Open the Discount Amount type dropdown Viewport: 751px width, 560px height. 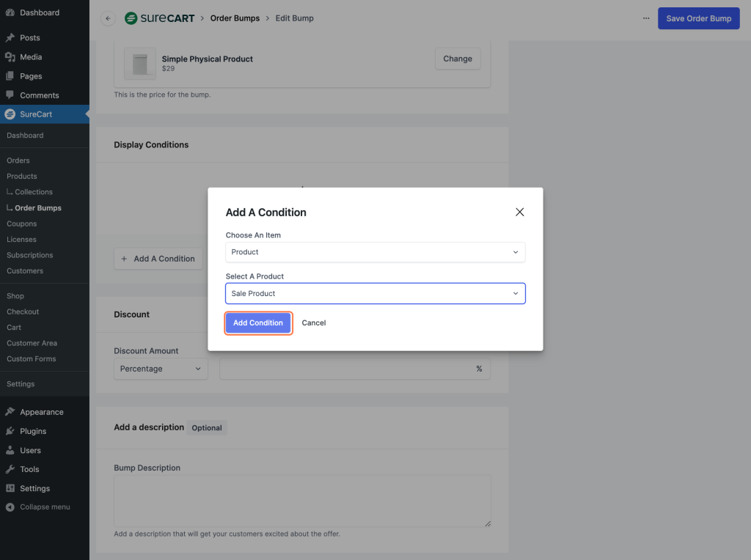coord(160,369)
